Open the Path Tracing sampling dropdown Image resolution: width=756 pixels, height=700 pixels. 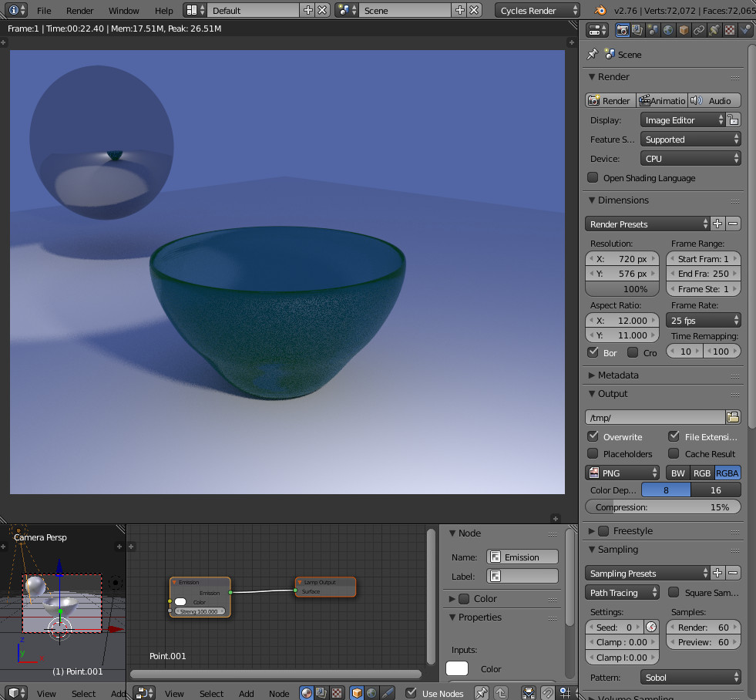[621, 592]
